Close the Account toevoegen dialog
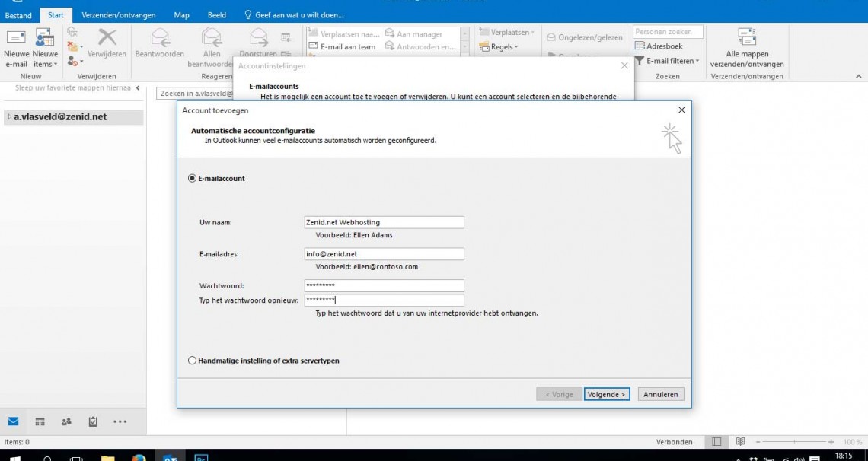Image resolution: width=868 pixels, height=461 pixels. coord(681,110)
